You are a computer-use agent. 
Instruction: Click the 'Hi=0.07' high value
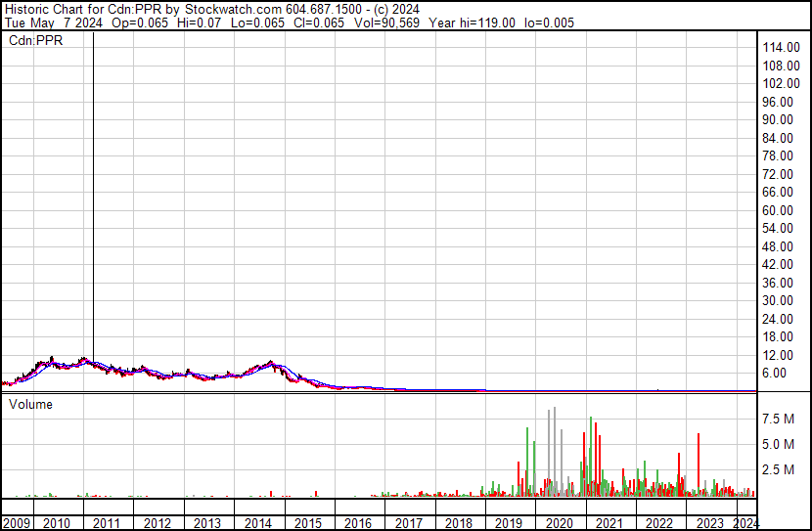[199, 22]
